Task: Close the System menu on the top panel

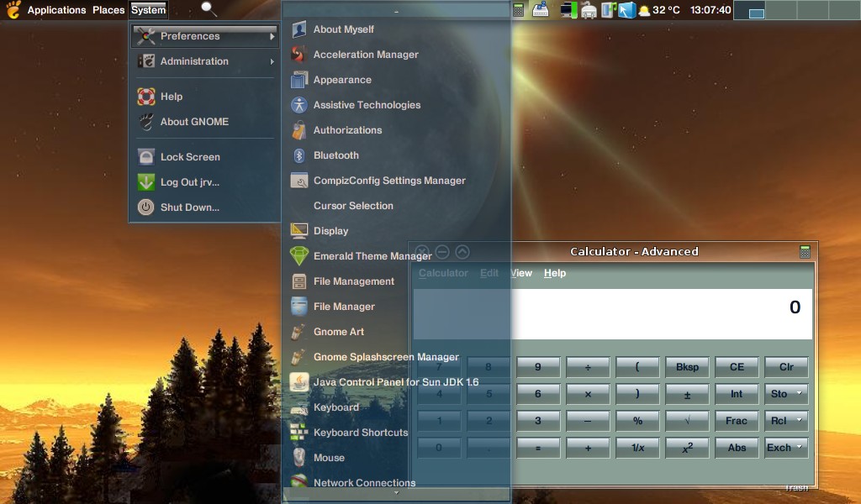Action: pyautogui.click(x=148, y=10)
